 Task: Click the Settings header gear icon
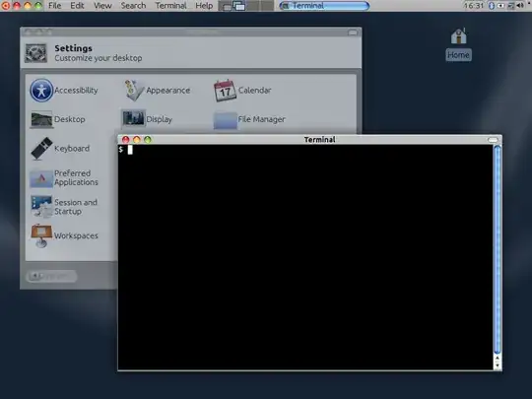(35, 53)
